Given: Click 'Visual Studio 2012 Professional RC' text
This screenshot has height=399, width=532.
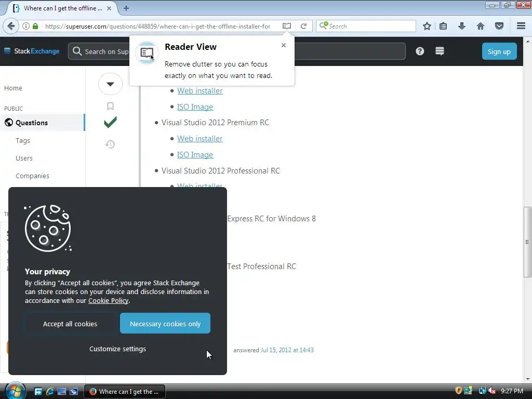Looking at the screenshot, I should [220, 170].
